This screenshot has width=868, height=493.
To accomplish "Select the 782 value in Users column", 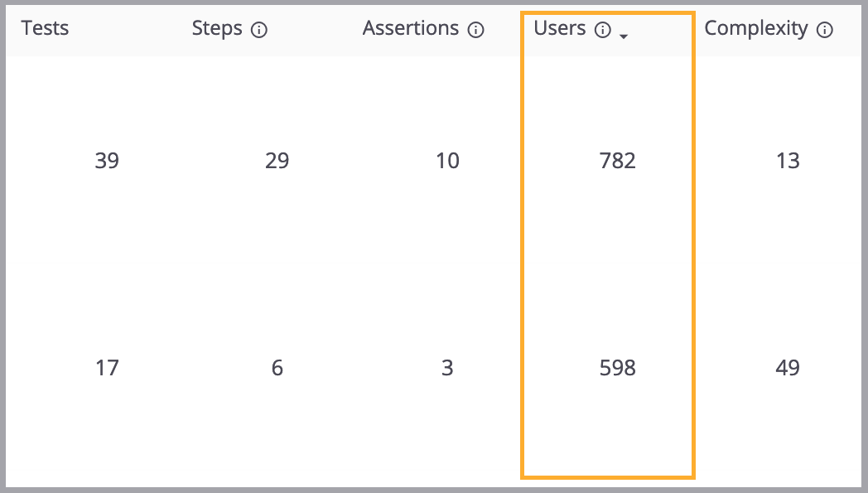I will (x=617, y=161).
